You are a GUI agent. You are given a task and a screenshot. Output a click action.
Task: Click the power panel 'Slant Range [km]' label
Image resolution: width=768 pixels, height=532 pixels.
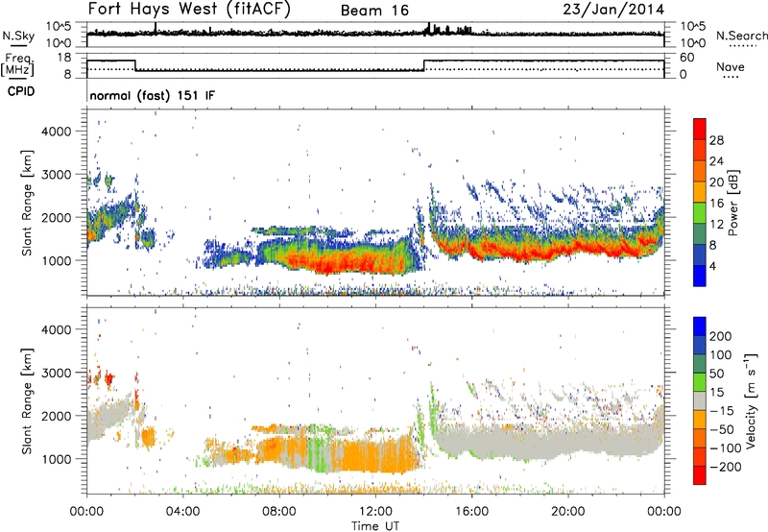[27, 203]
